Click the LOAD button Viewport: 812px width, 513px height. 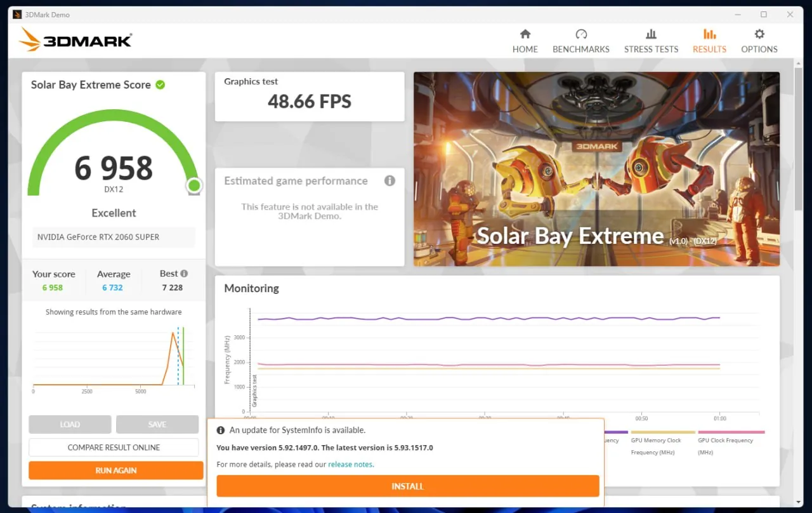point(70,424)
